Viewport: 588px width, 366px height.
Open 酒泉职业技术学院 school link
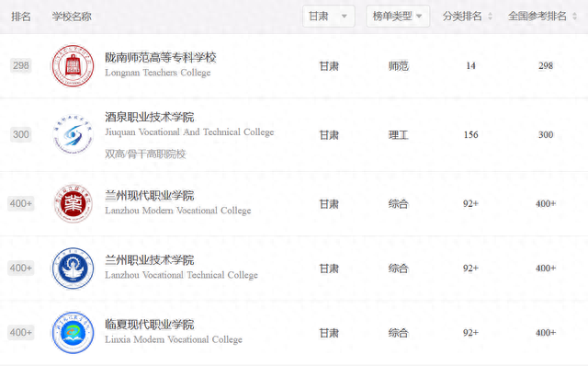149,117
